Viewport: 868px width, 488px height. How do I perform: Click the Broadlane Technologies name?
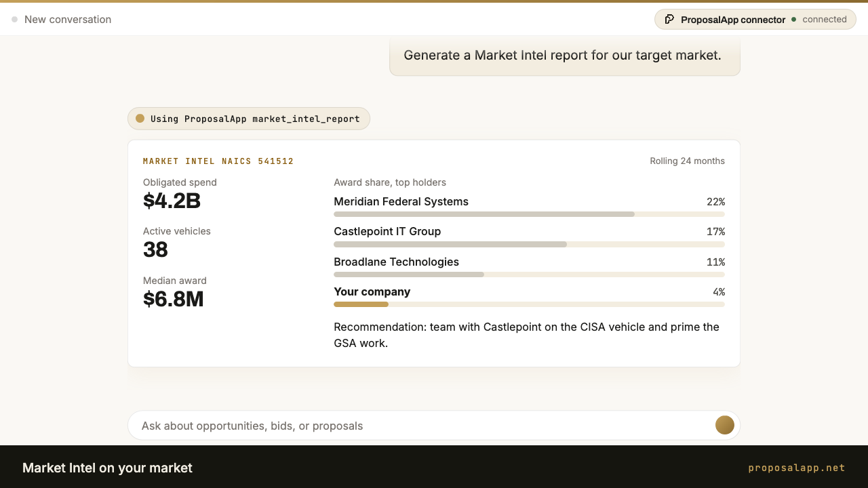(x=396, y=262)
